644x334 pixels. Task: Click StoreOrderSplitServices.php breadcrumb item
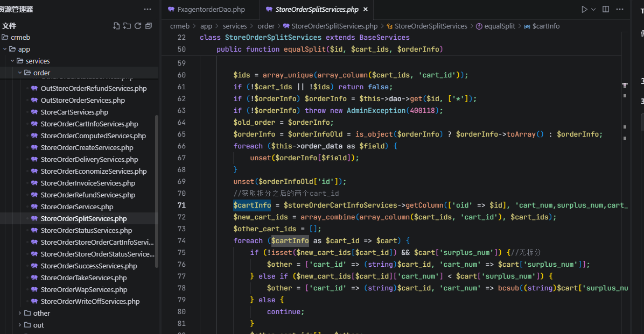331,26
